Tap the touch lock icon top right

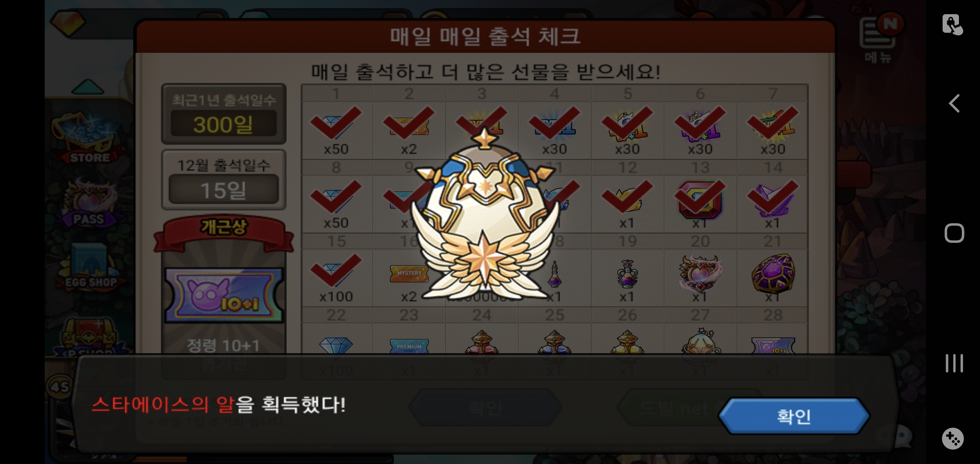[x=952, y=24]
